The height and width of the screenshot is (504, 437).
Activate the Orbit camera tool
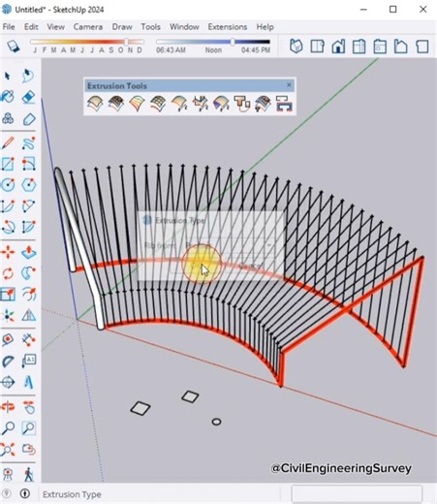click(8, 407)
